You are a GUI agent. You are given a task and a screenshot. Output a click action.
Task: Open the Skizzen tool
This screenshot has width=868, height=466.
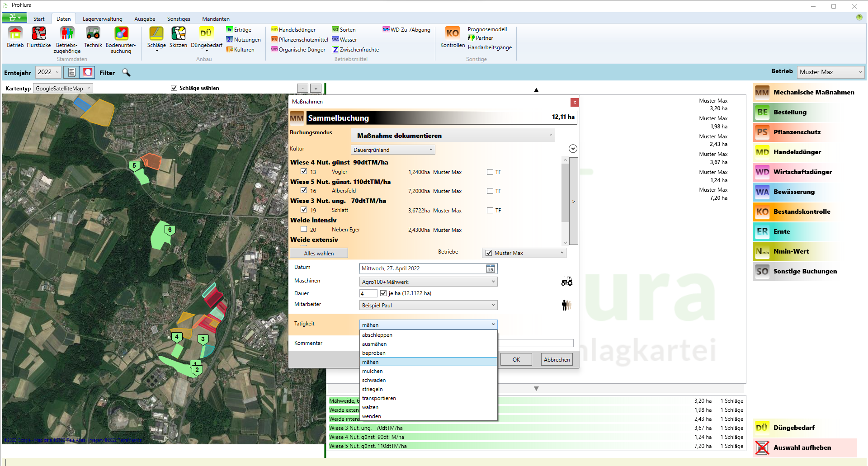click(178, 34)
